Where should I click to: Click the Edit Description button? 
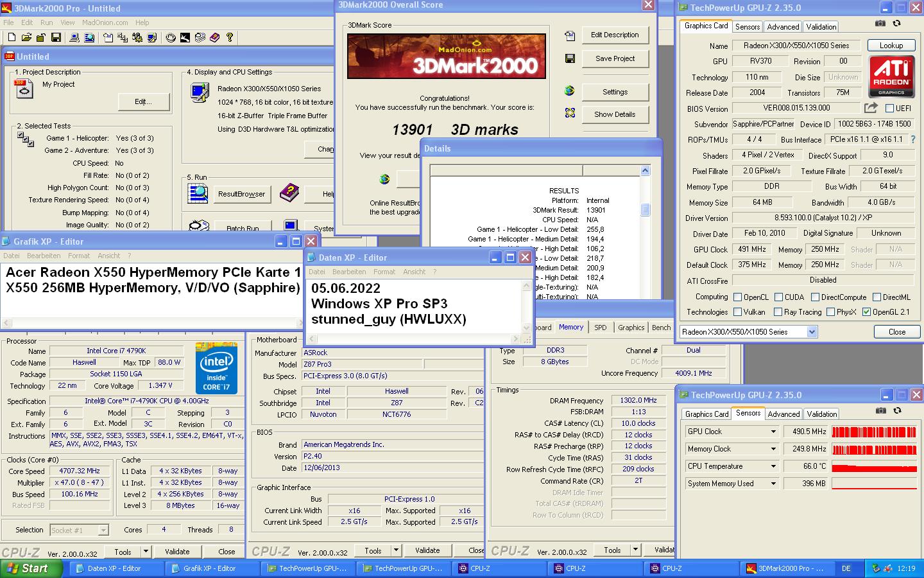(x=615, y=35)
